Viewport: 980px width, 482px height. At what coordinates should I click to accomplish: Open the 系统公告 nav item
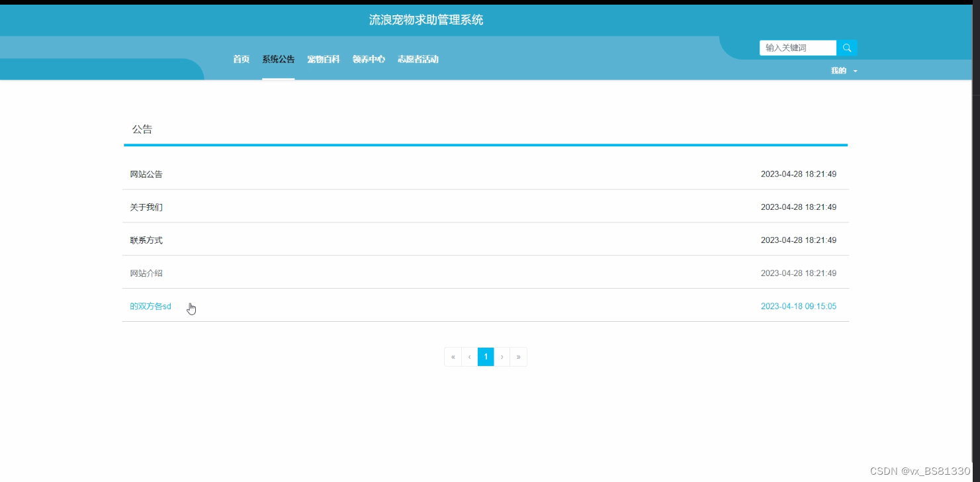pyautogui.click(x=279, y=60)
